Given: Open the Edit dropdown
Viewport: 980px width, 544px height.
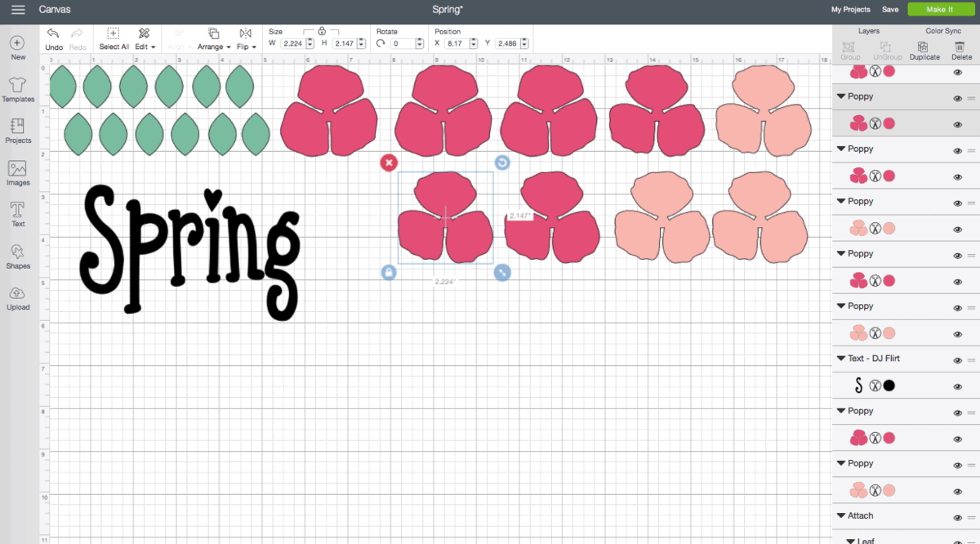Looking at the screenshot, I should point(144,38).
